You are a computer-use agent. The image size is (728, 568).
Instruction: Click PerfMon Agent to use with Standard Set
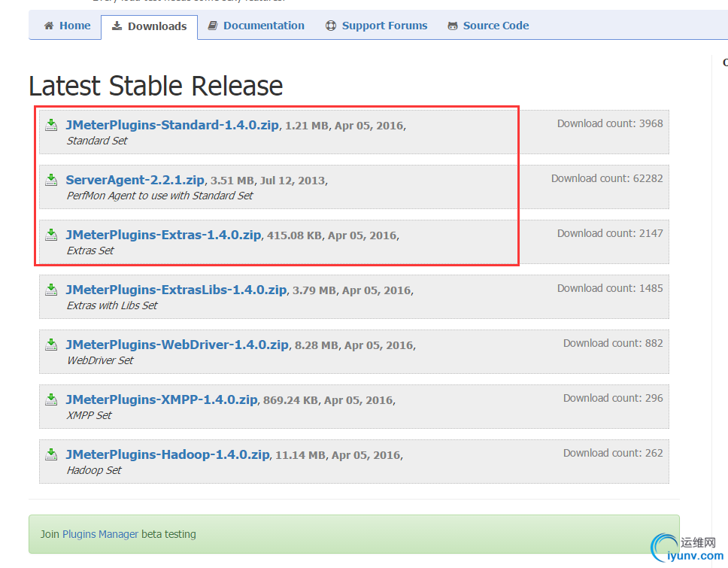159,196
